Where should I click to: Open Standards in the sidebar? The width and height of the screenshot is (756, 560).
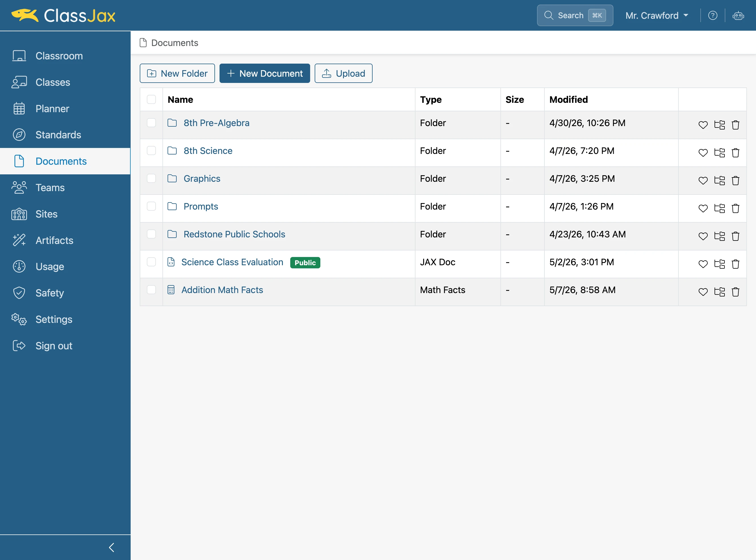pyautogui.click(x=65, y=135)
